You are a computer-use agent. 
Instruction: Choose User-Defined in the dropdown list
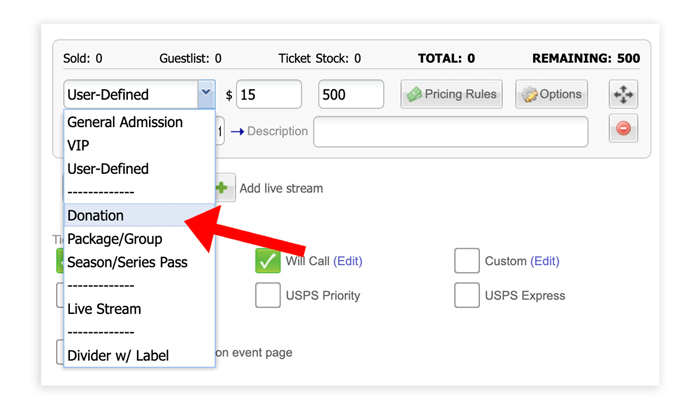pos(139,169)
